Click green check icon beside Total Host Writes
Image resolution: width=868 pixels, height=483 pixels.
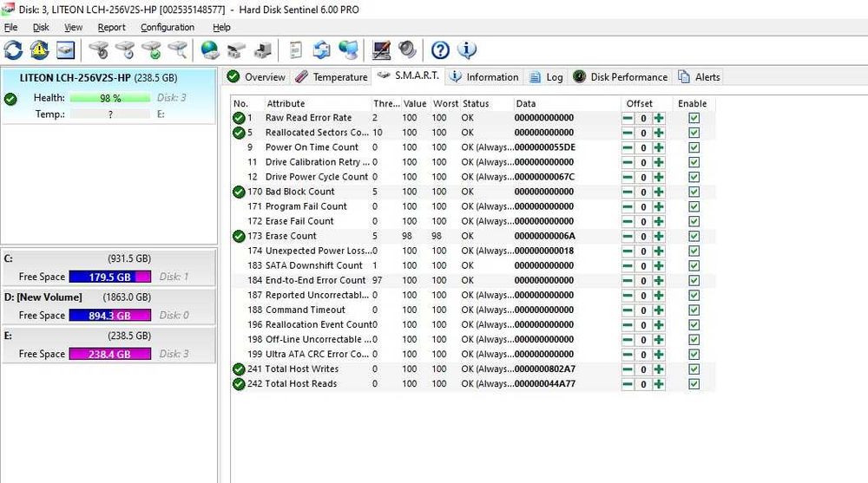point(239,369)
